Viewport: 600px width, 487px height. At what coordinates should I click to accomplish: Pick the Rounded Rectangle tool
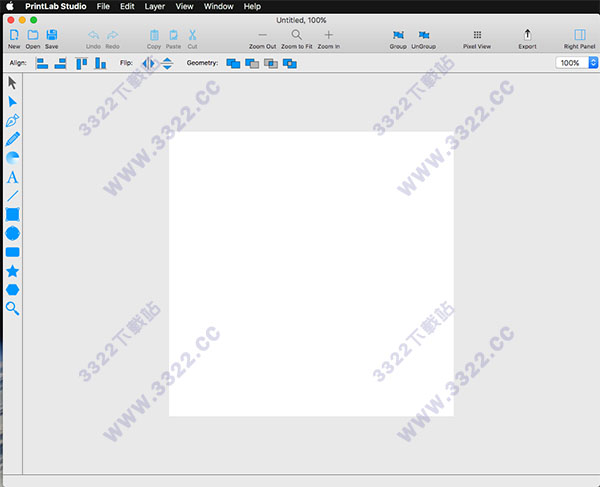point(12,252)
